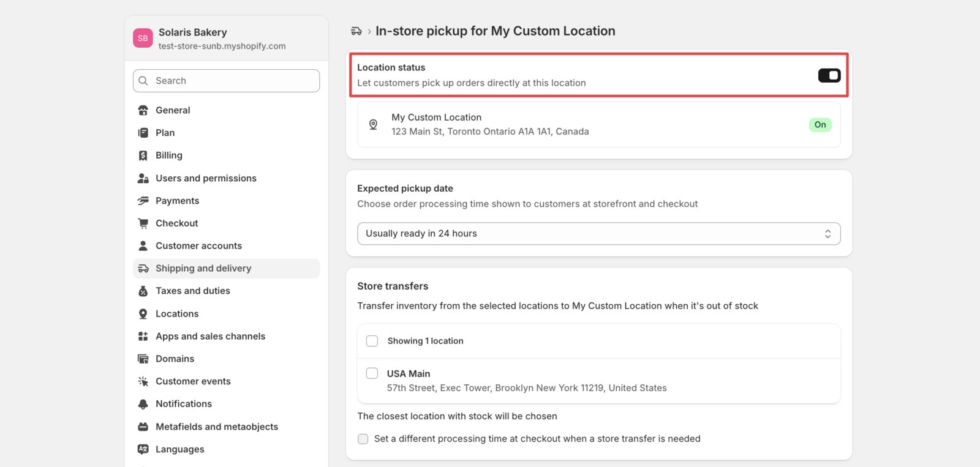Open Languages settings
Viewport: 980px width, 467px height.
click(x=226, y=449)
